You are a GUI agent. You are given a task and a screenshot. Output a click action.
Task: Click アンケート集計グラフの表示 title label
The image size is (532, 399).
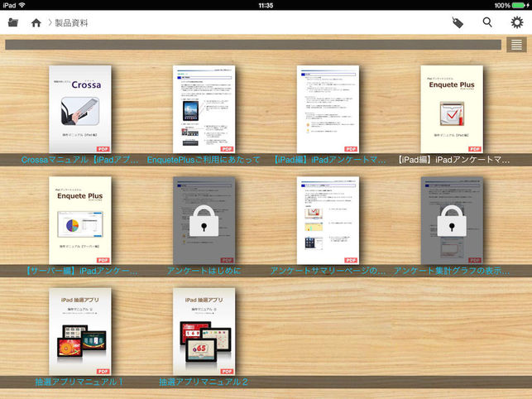[452, 271]
